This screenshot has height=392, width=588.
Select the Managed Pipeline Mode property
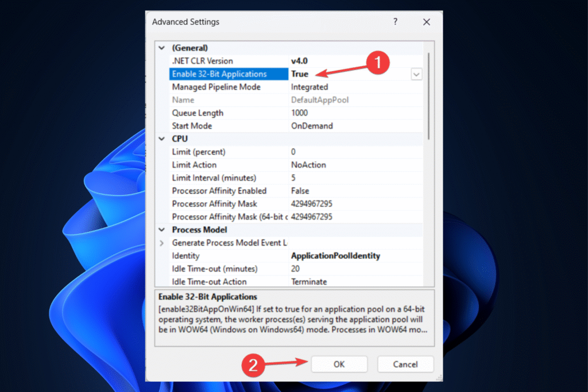click(216, 87)
